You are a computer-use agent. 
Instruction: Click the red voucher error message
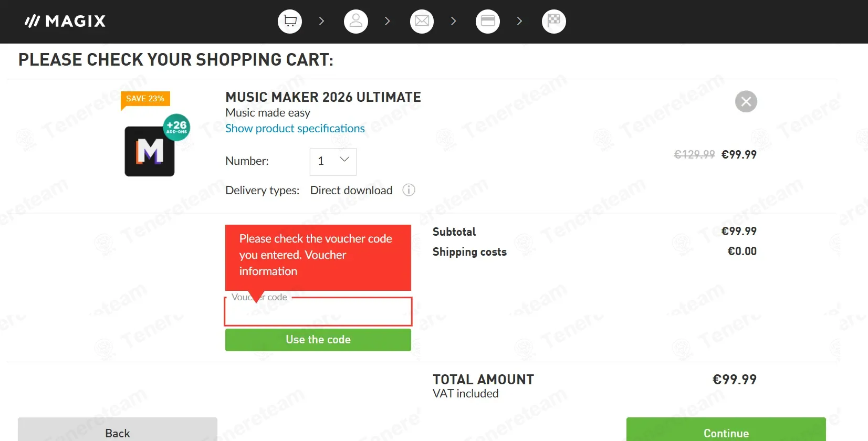(318, 258)
